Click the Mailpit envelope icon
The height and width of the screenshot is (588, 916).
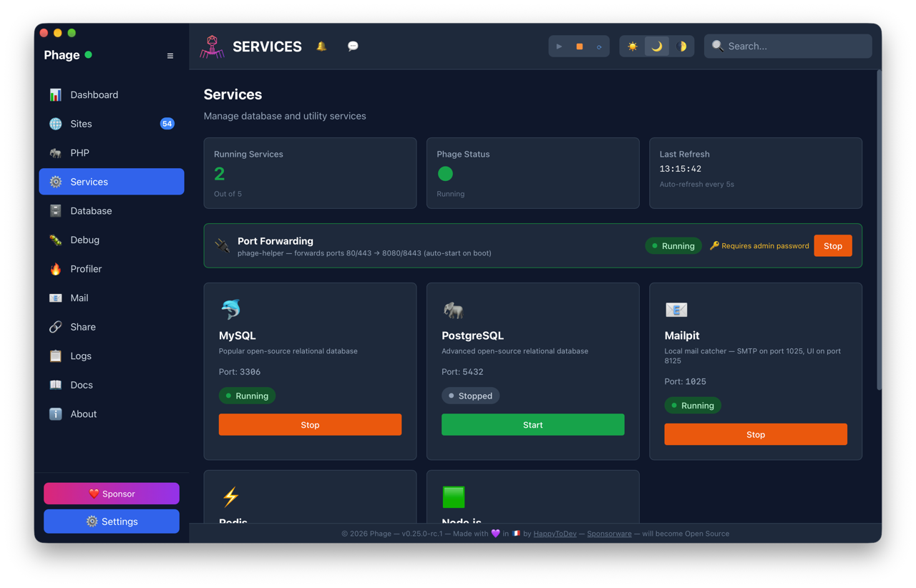pos(676,310)
